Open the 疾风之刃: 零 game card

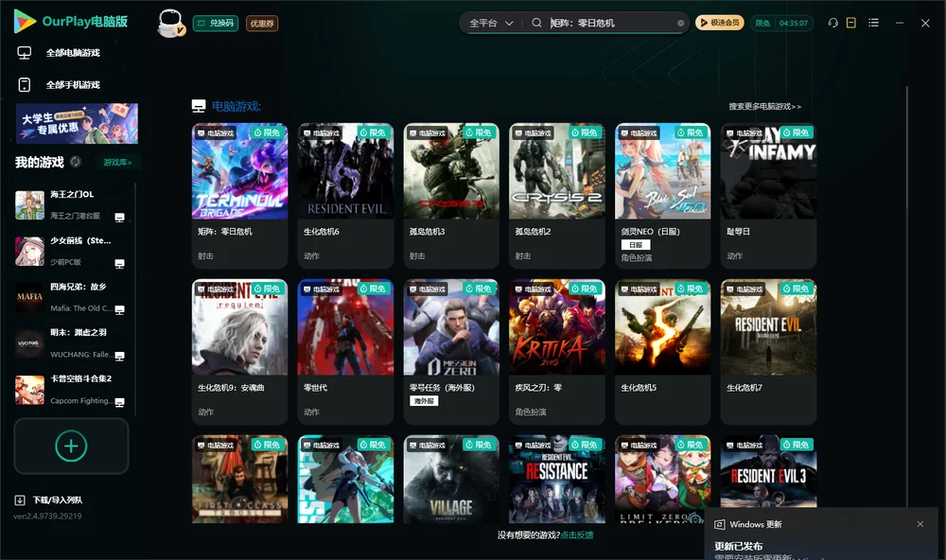tap(557, 352)
